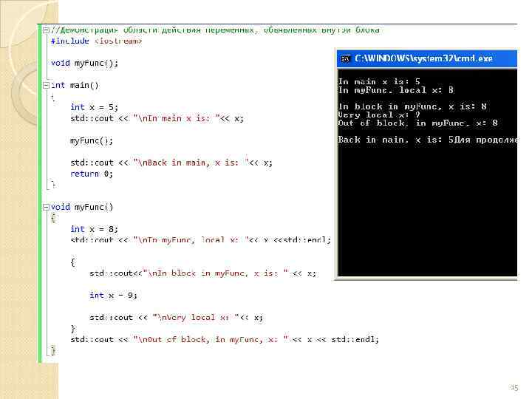Click the Russian comment line at top of code
532x399 pixels.
pos(215,30)
